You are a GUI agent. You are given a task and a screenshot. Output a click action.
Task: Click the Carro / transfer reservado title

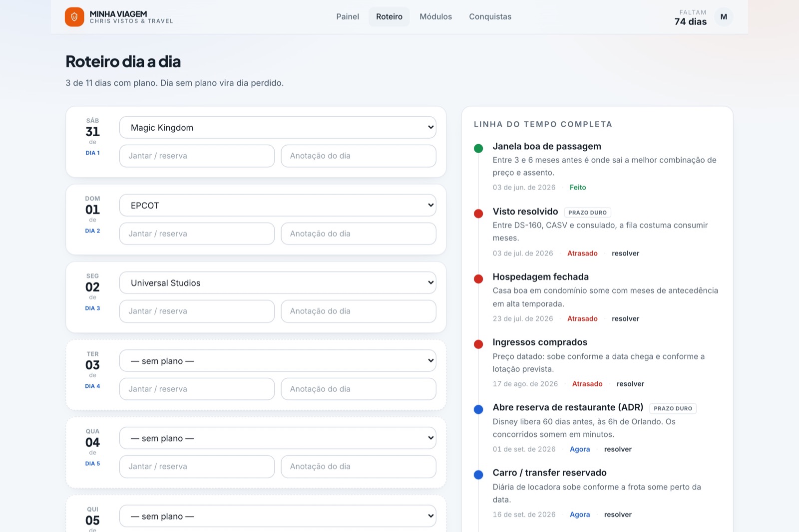(x=550, y=473)
